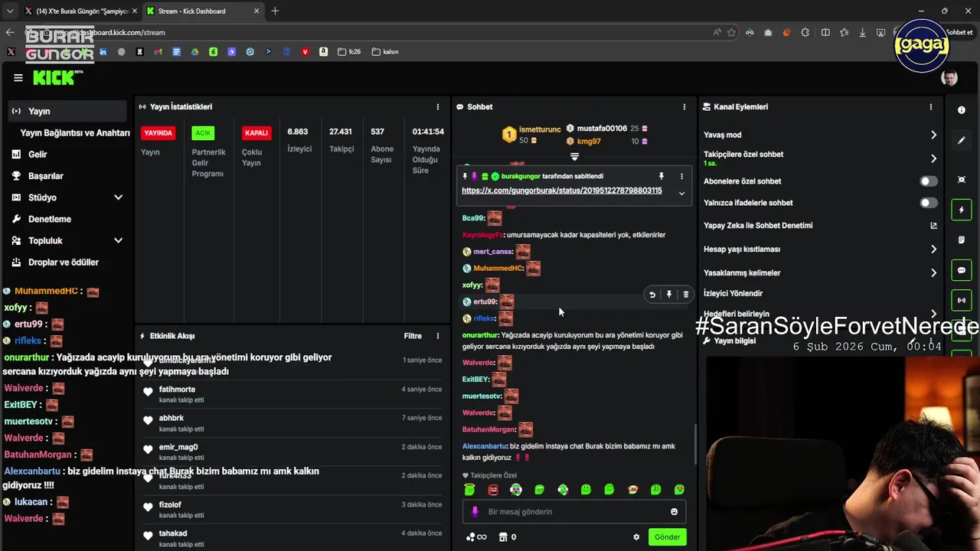Click the document note icon in the right sidebar
Image resolution: width=980 pixels, height=551 pixels.
click(962, 240)
